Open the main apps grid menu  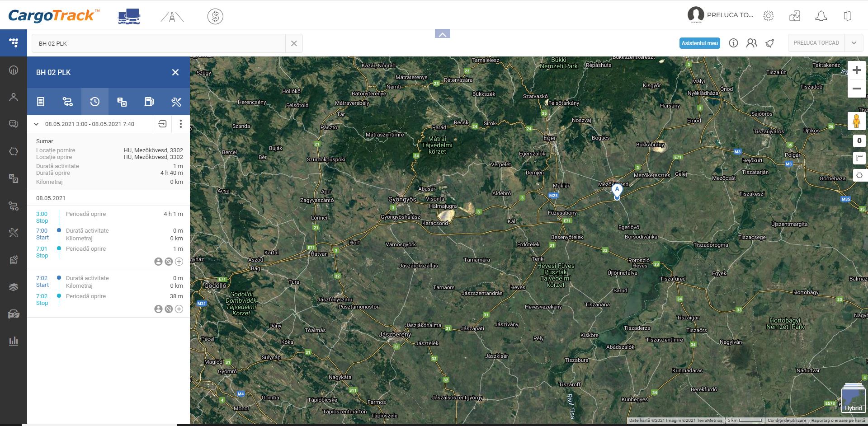pyautogui.click(x=14, y=43)
